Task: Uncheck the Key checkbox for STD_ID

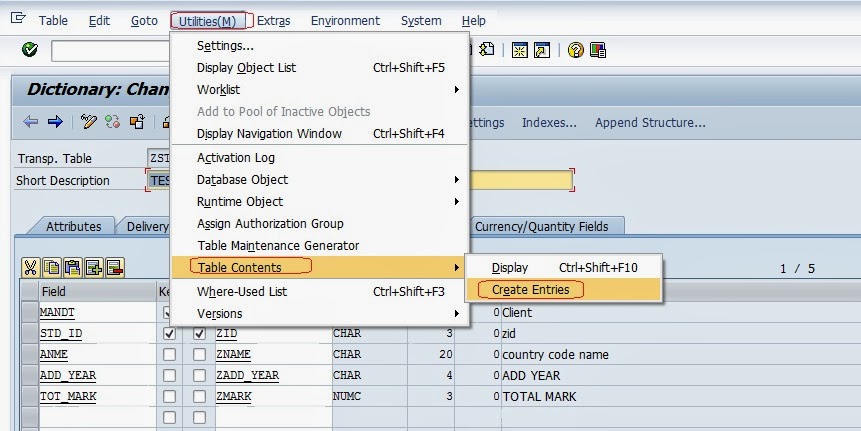Action: 169,334
